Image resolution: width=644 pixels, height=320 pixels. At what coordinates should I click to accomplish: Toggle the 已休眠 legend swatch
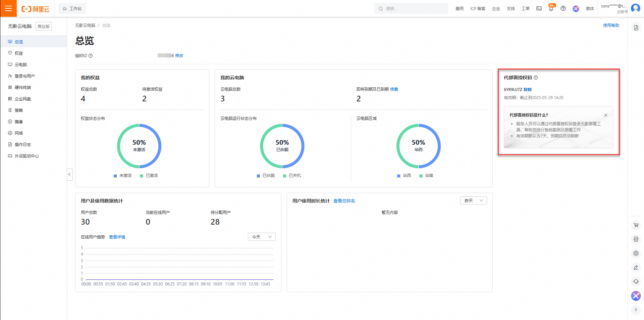tap(258, 176)
